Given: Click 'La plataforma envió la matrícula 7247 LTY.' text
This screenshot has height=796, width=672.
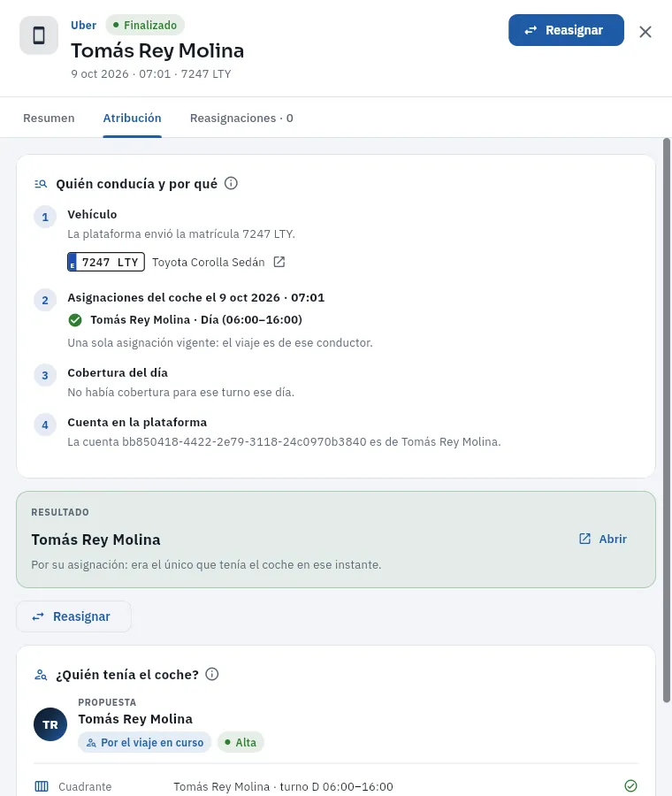Looking at the screenshot, I should click(181, 234).
